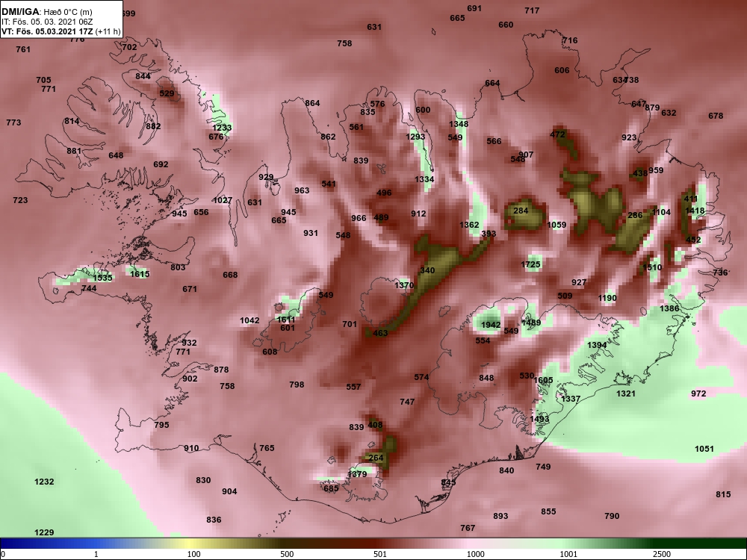
Task: Click the map value 972
Action: (x=698, y=393)
